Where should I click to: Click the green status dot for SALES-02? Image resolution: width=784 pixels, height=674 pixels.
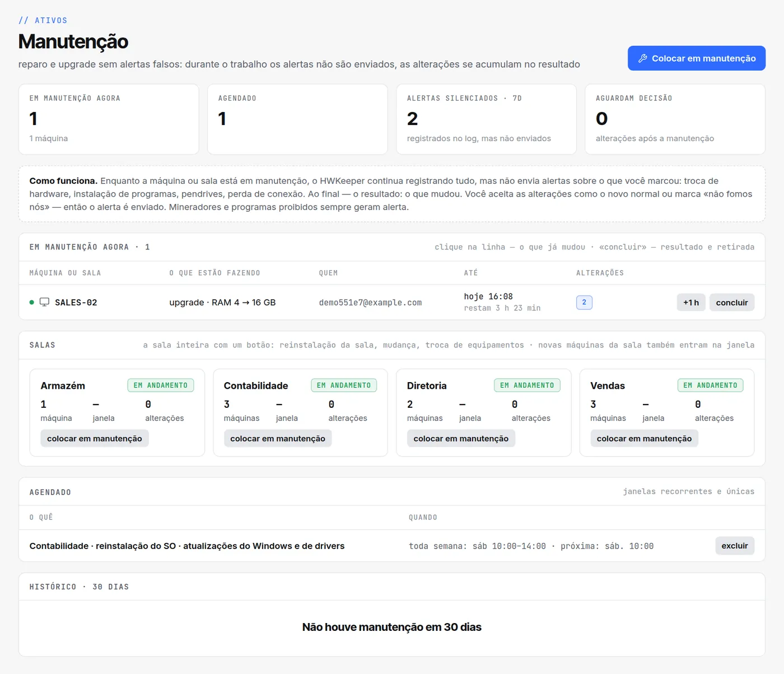(x=32, y=303)
